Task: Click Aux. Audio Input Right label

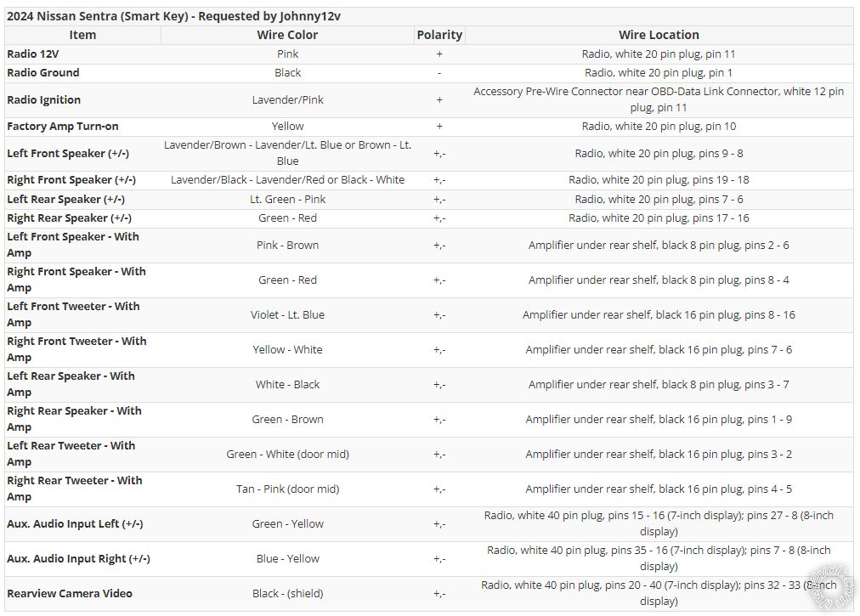Action: click(78, 559)
